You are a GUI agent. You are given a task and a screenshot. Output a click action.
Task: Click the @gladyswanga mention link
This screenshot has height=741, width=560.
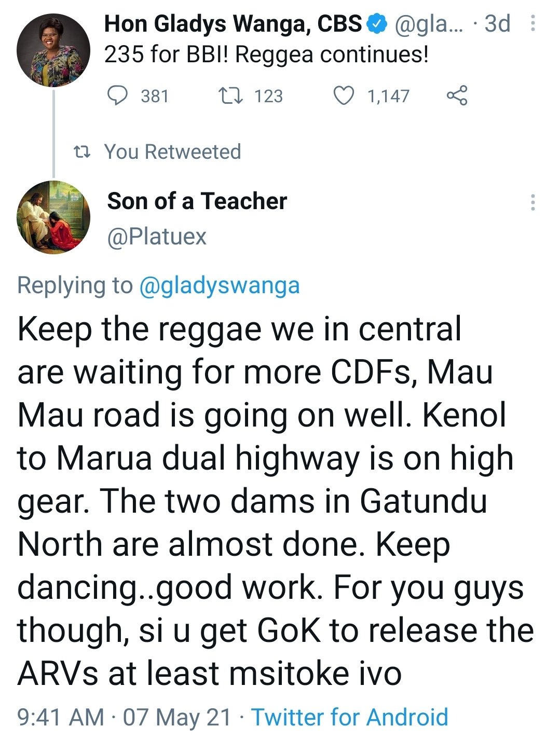[x=220, y=285]
